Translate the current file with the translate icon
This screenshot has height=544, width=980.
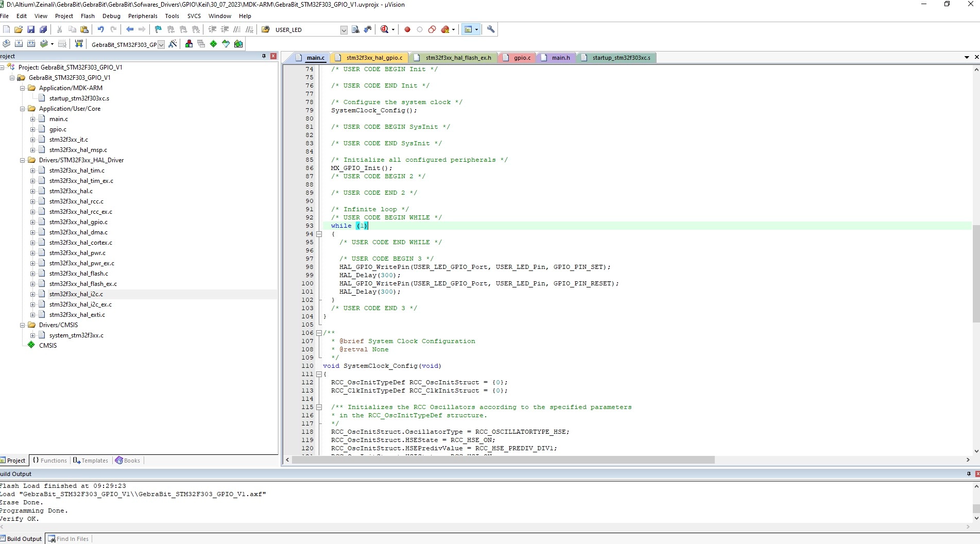click(x=6, y=44)
